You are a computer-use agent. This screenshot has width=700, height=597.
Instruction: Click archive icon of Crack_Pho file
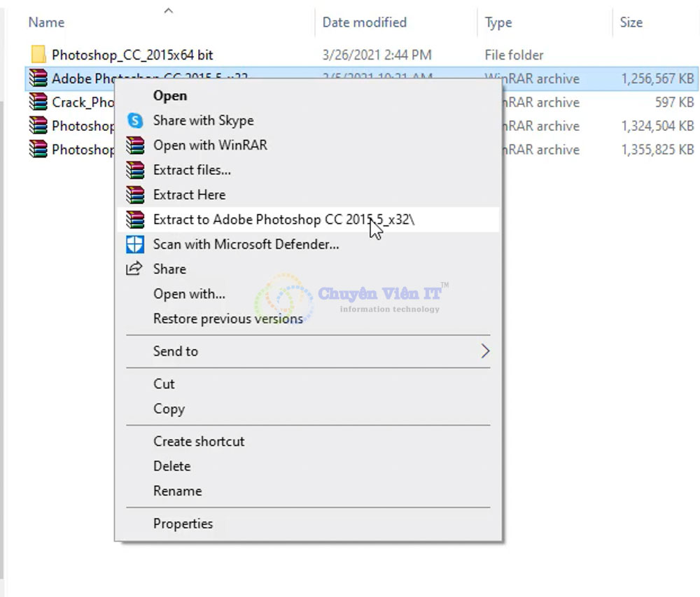[x=38, y=101]
